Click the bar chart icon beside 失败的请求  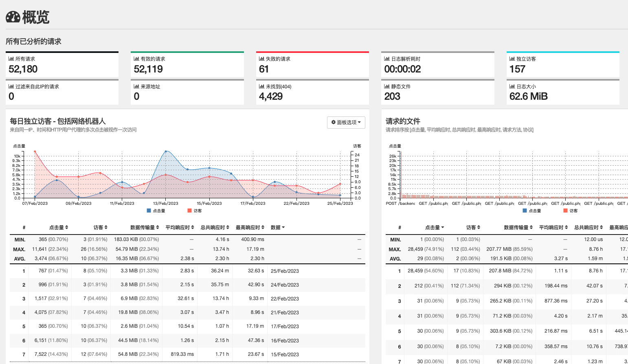point(261,59)
